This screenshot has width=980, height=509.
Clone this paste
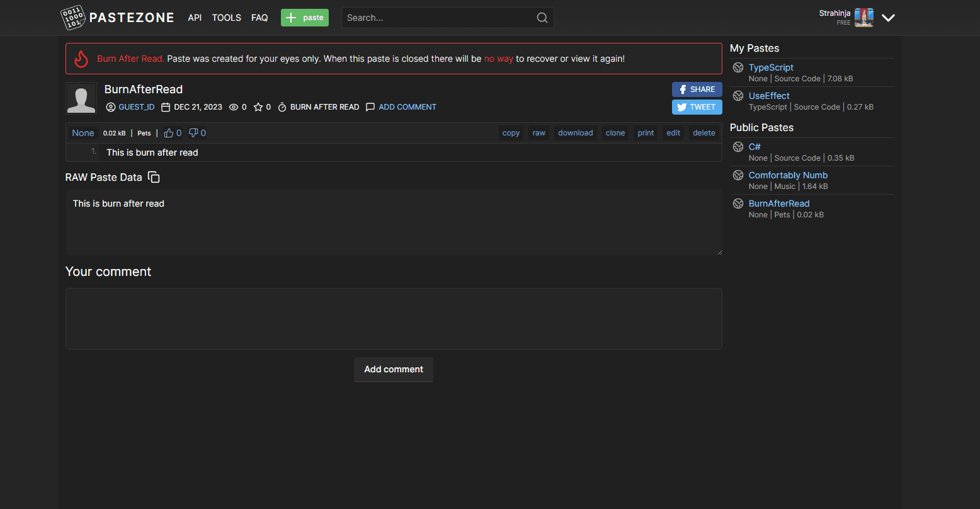coord(615,133)
